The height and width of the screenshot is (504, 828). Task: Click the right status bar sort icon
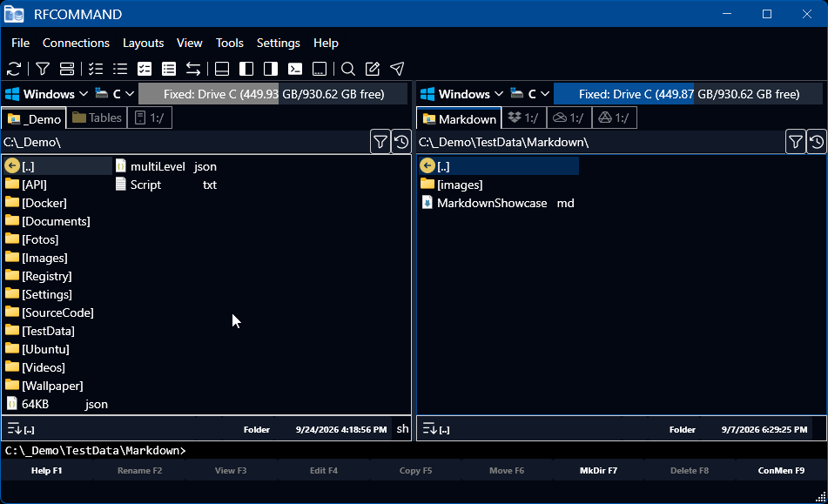coord(430,428)
